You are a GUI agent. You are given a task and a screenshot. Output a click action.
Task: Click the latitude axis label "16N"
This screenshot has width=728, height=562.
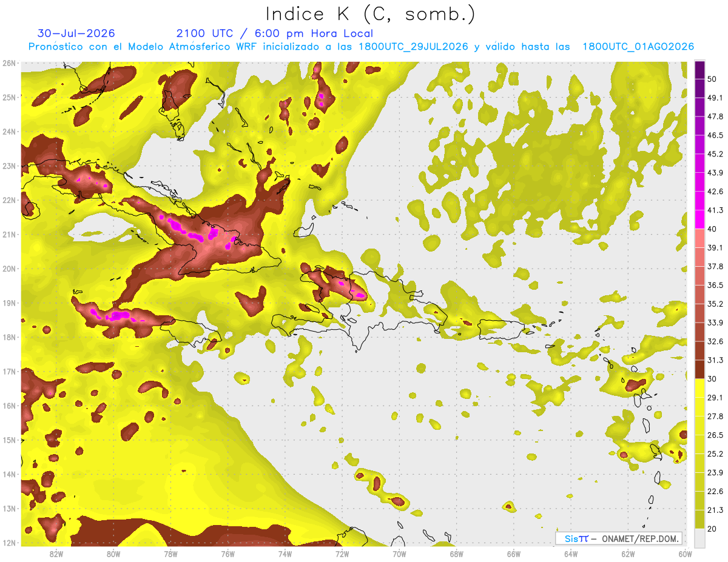[8, 406]
